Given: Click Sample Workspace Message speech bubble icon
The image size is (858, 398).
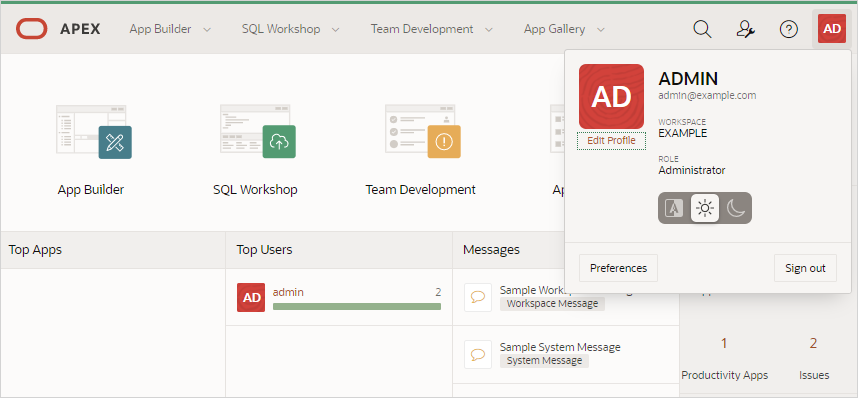Looking at the screenshot, I should coord(478,297).
